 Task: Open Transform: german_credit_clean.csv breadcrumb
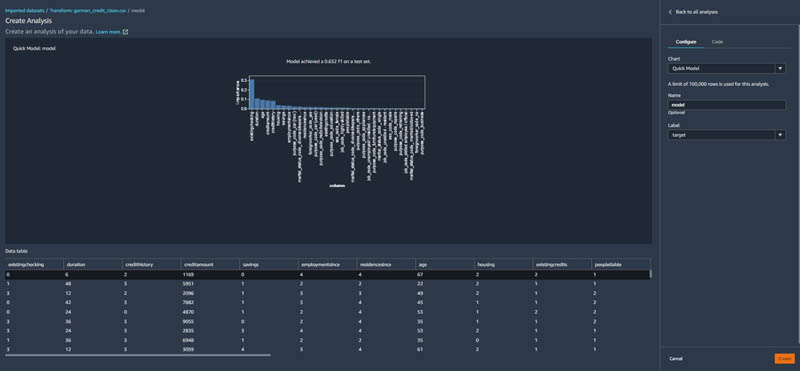(x=87, y=11)
